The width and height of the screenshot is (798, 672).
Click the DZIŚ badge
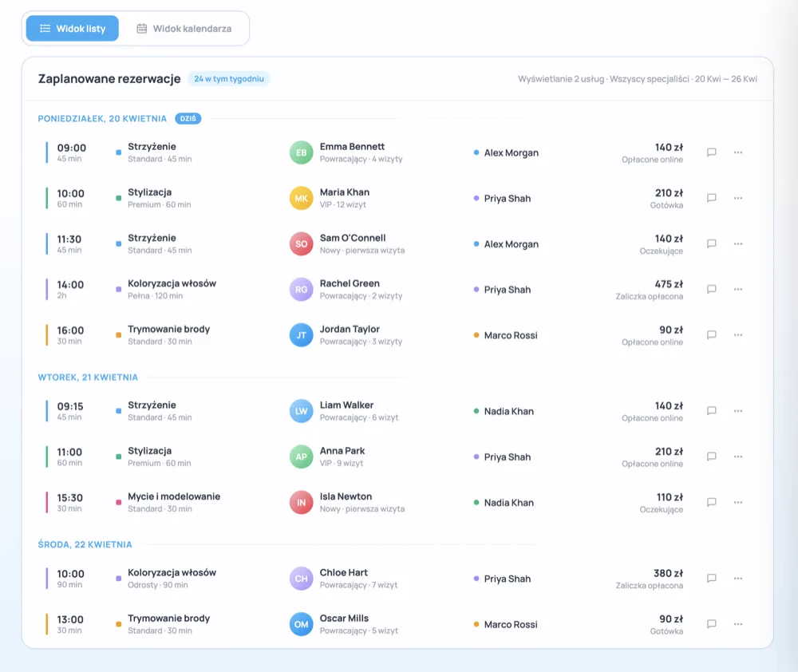188,119
